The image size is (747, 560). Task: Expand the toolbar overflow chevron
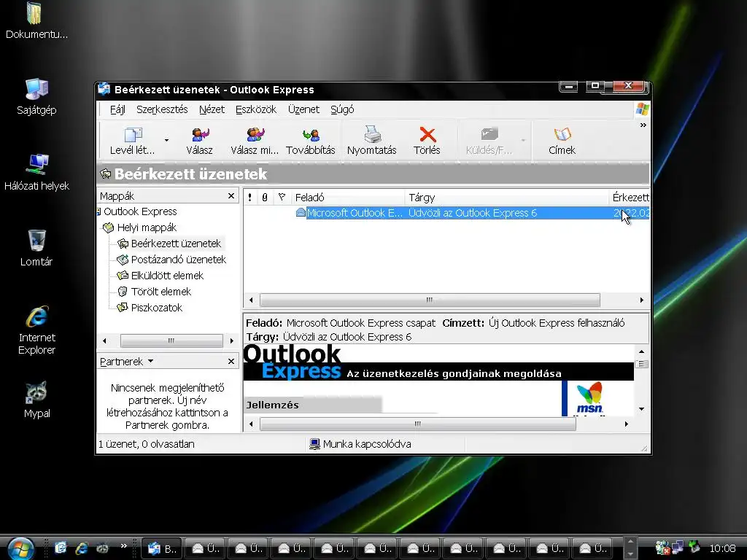[x=643, y=125]
